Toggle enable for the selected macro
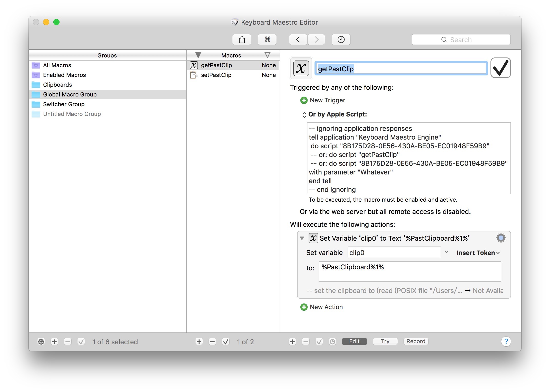The height and width of the screenshot is (392, 550). pos(226,342)
